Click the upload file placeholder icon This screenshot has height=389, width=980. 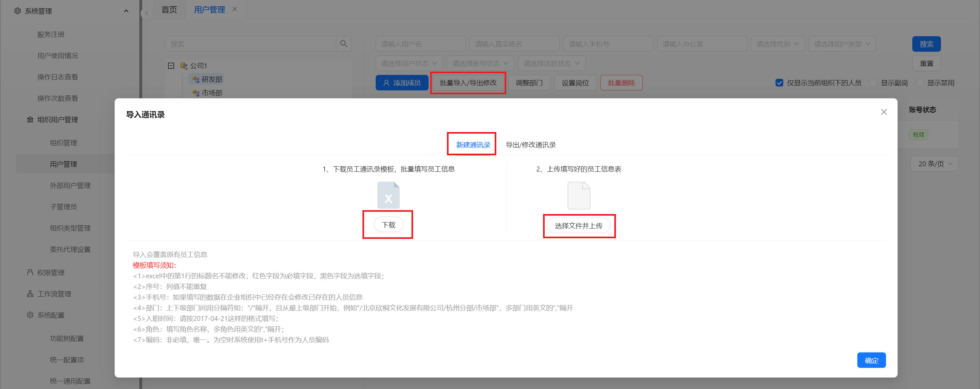pos(579,195)
